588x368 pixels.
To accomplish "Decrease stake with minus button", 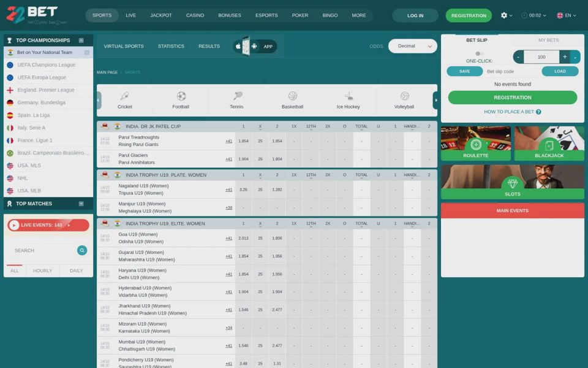I will click(x=518, y=57).
